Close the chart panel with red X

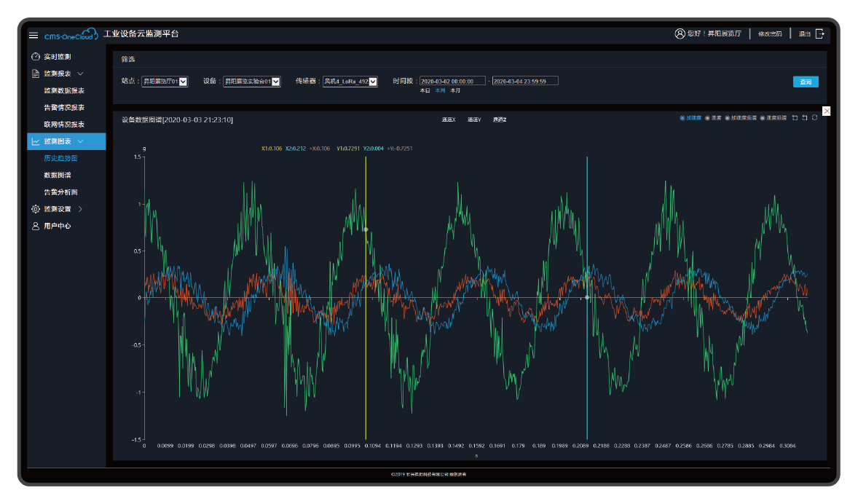(827, 111)
